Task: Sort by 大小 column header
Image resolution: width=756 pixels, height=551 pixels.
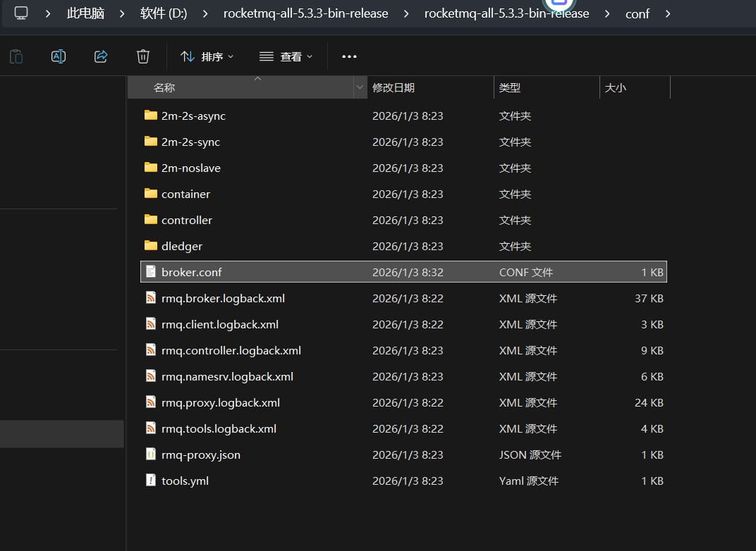Action: pyautogui.click(x=615, y=88)
